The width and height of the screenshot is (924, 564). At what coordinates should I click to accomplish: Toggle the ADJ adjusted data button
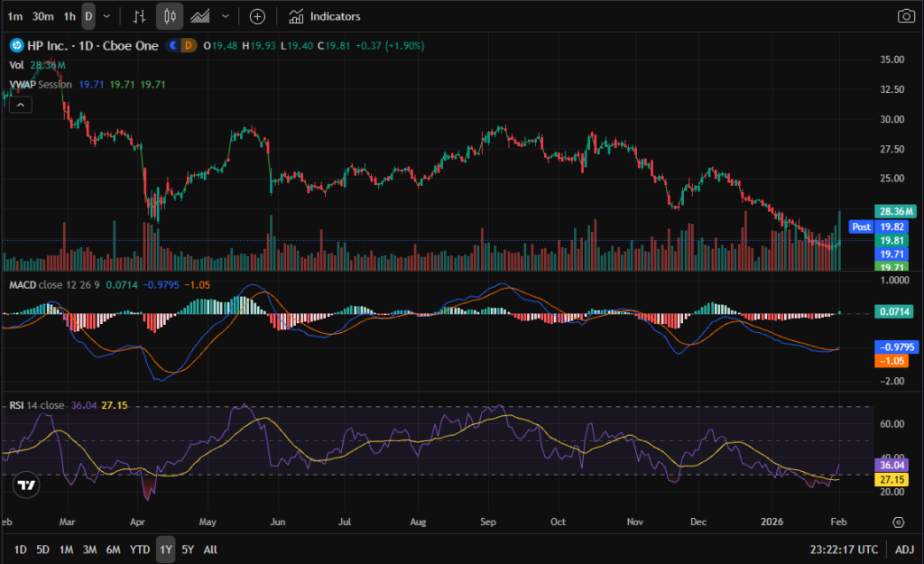904,549
